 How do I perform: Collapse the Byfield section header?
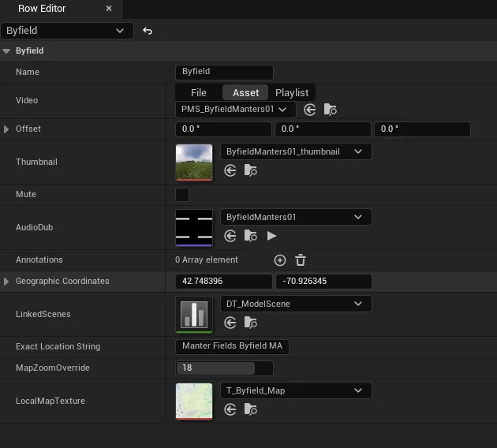tap(6, 51)
